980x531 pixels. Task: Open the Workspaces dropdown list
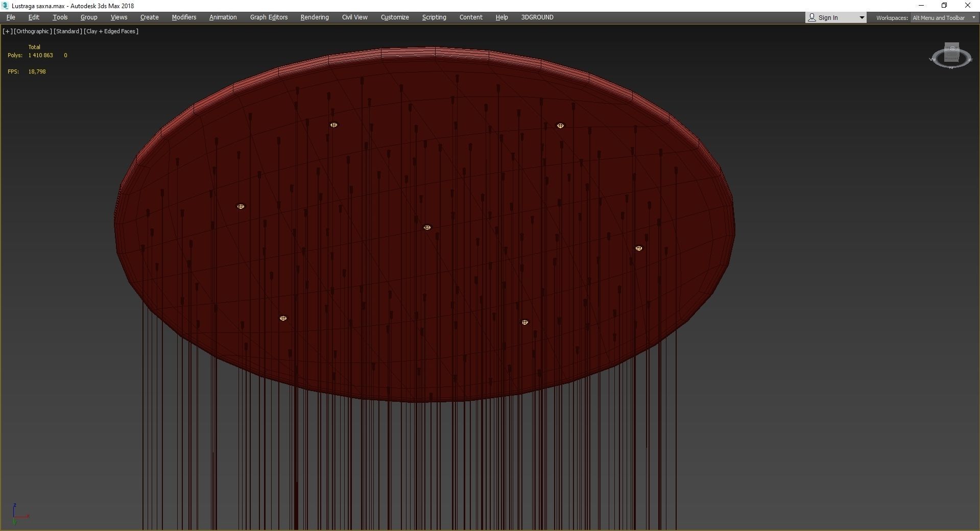(x=944, y=18)
